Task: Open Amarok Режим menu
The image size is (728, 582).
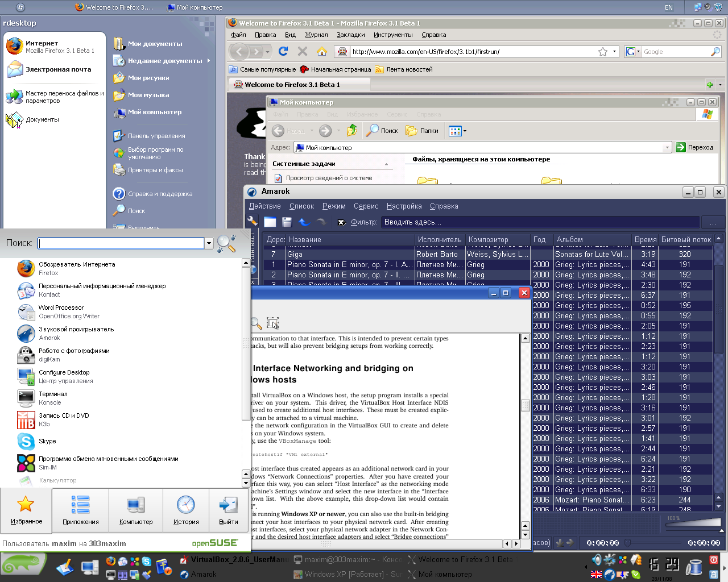Action: (334, 206)
